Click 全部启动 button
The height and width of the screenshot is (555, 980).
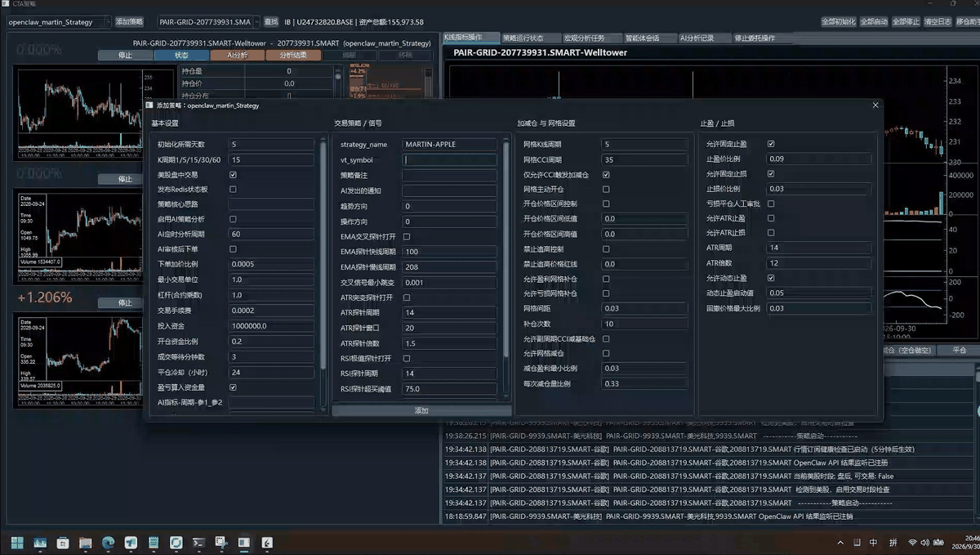(x=874, y=21)
